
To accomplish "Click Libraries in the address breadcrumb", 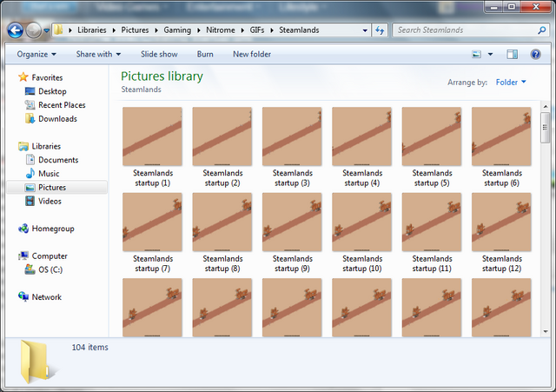I will (92, 30).
